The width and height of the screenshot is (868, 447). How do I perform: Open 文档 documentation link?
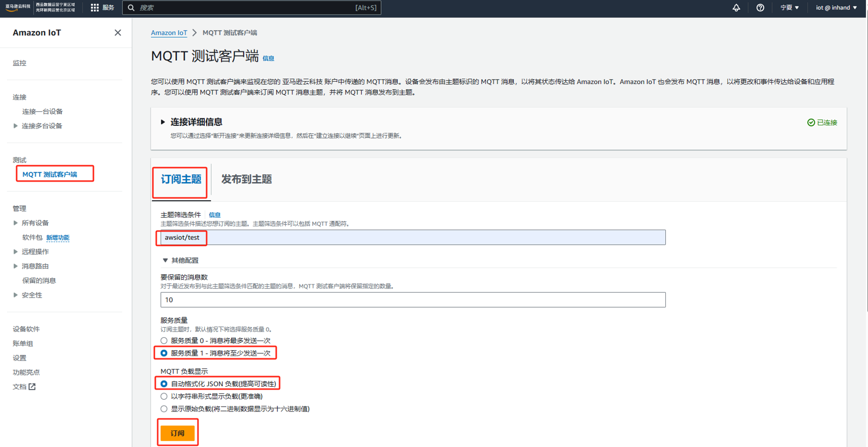pyautogui.click(x=19, y=387)
